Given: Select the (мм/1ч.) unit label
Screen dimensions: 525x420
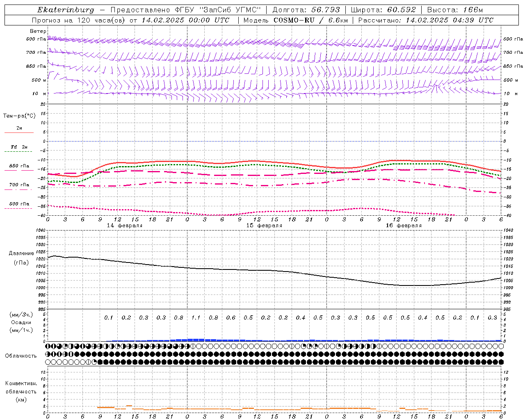Looking at the screenshot, I should pos(21,330).
